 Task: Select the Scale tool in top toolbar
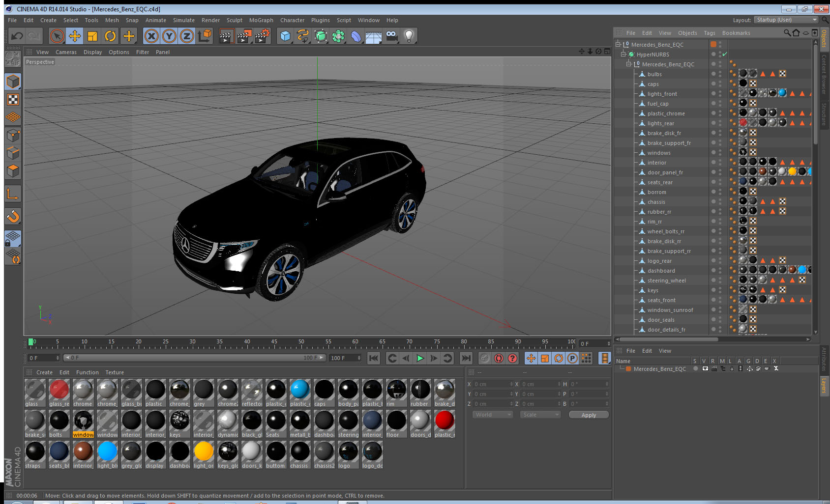(x=92, y=36)
